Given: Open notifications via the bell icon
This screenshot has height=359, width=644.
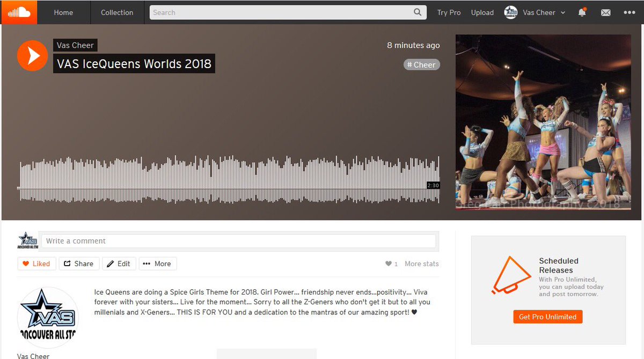Looking at the screenshot, I should click(x=582, y=12).
